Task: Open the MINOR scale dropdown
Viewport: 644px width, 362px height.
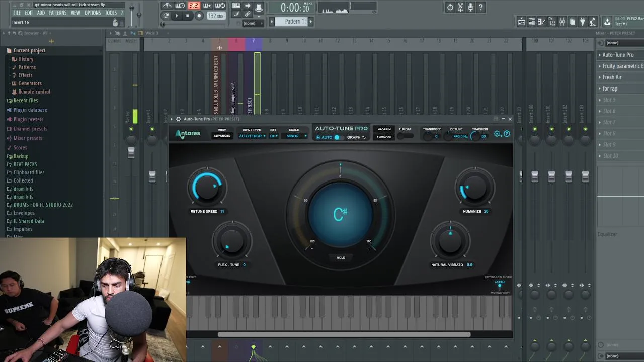Action: pos(294,136)
